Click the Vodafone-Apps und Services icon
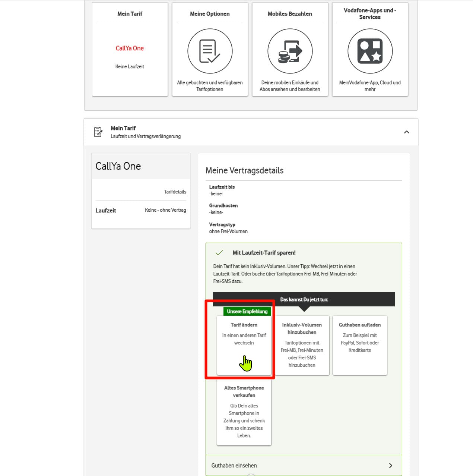The height and width of the screenshot is (476, 473). pyautogui.click(x=370, y=51)
